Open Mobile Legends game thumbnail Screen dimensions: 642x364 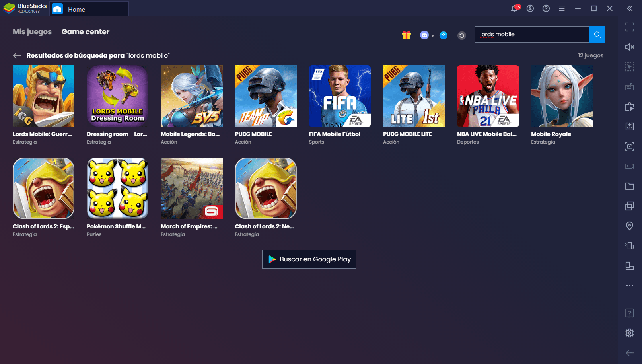[192, 96]
